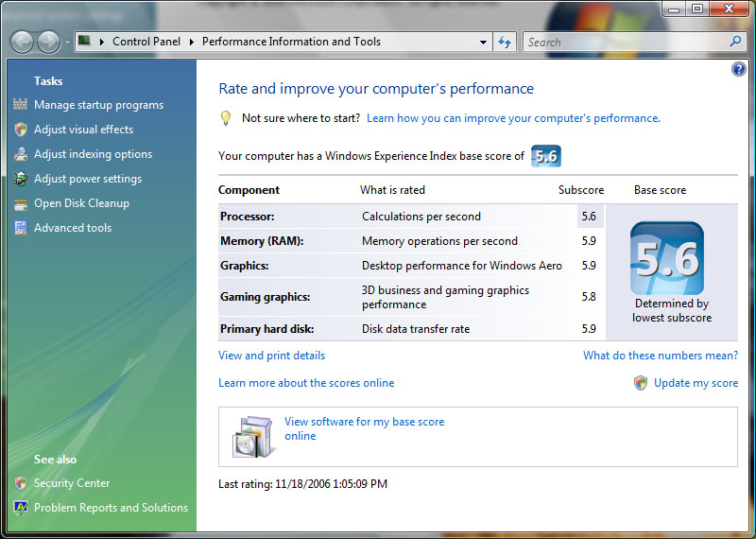Click the shield icon beside Update my score

coord(641,383)
